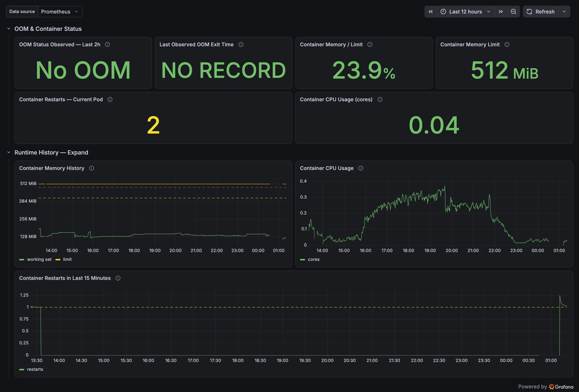
Task: Click the 23.9% memory usage value
Action: point(364,70)
